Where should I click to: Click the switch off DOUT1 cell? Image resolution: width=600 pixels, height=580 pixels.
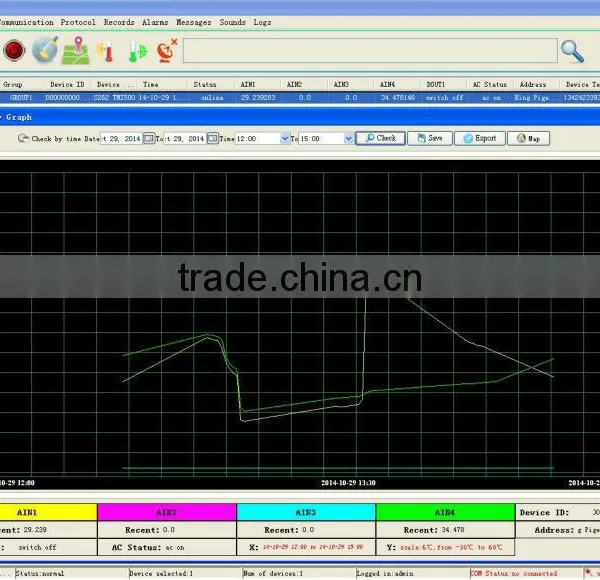[x=444, y=98]
